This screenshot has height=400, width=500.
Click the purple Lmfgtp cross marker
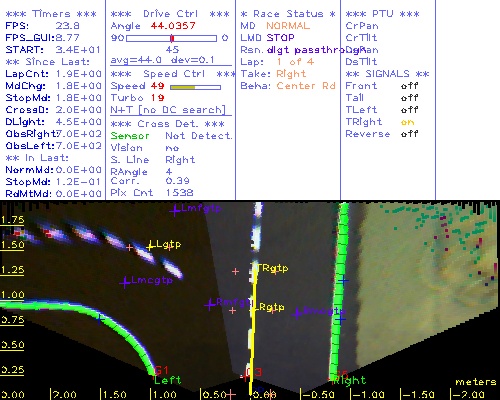(x=174, y=210)
